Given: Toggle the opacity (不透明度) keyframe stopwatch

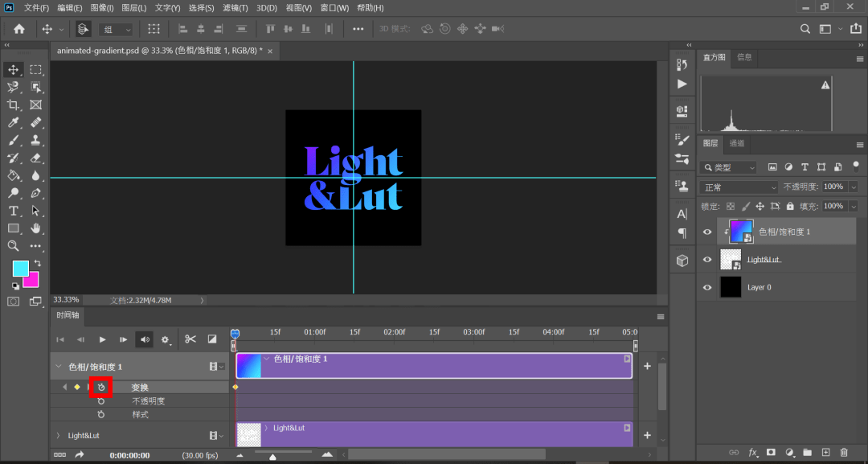Looking at the screenshot, I should click(x=100, y=401).
